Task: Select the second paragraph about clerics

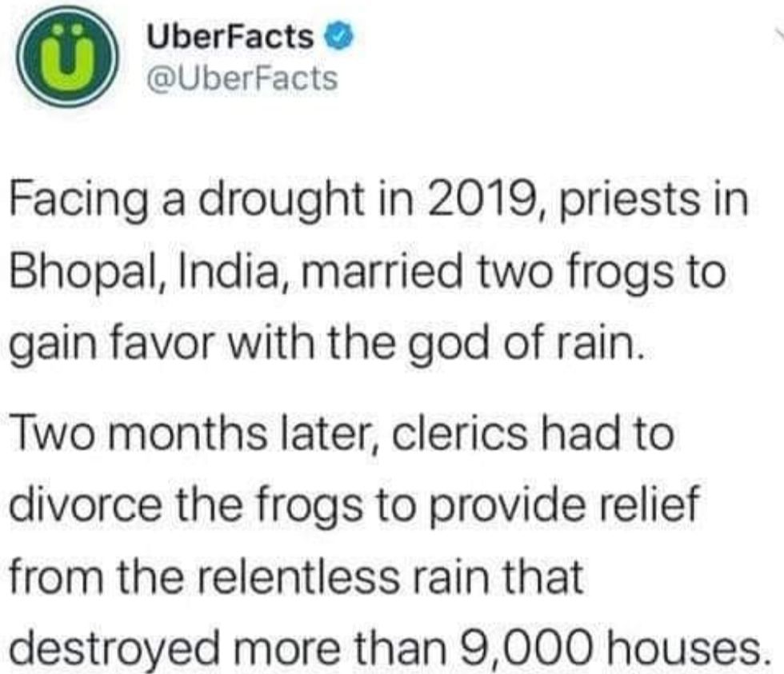Action: 387,541
